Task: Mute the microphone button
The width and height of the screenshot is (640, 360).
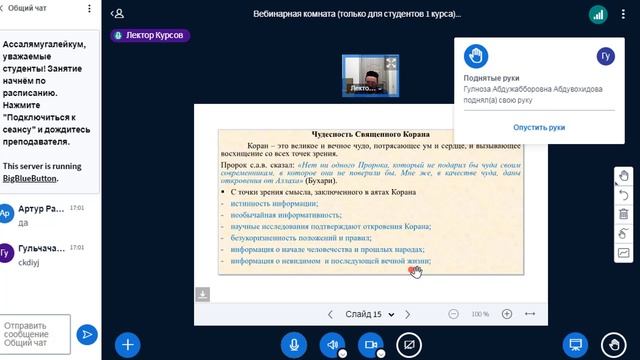Action: pyautogui.click(x=294, y=345)
